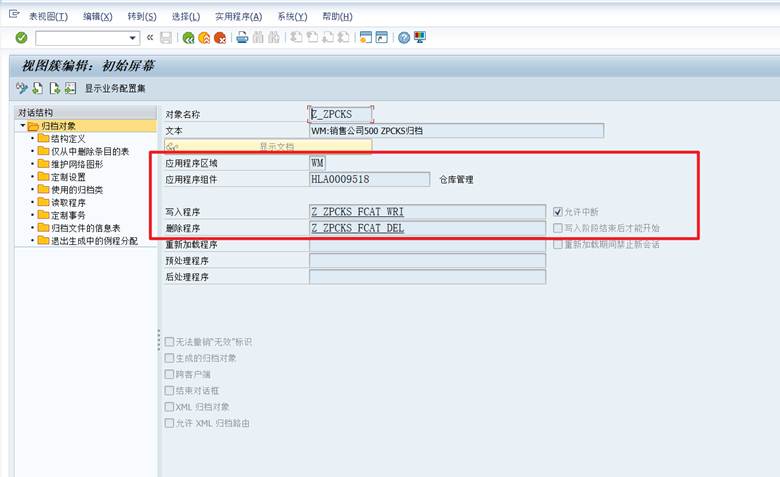Click the green Back arrow icon
The height and width of the screenshot is (477, 780).
click(188, 38)
